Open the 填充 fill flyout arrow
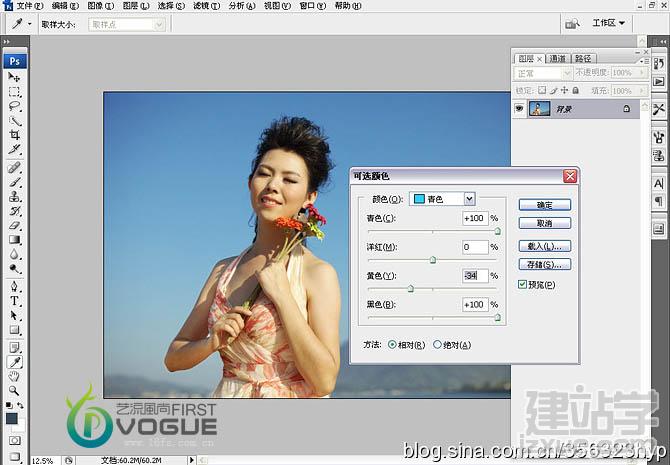The width and height of the screenshot is (670, 465). click(x=642, y=91)
